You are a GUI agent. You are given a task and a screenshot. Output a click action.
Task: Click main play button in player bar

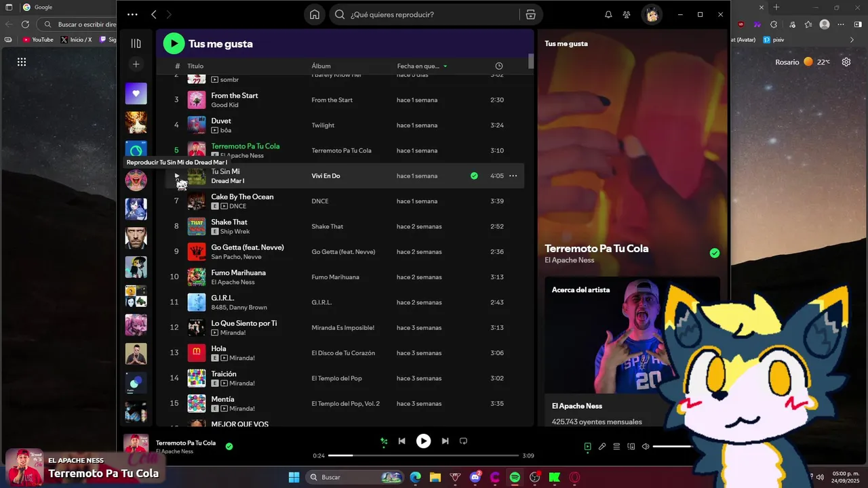[423, 441]
